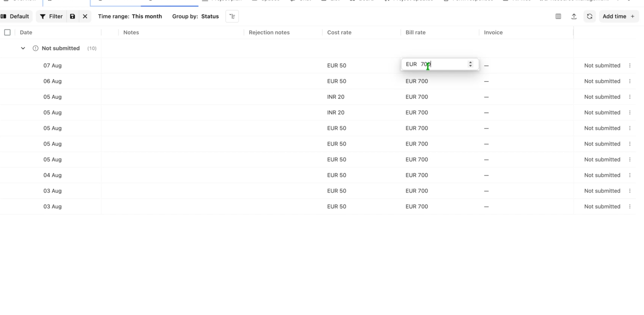644x315 pixels.
Task: Click the Cost rate column header
Action: [x=339, y=32]
